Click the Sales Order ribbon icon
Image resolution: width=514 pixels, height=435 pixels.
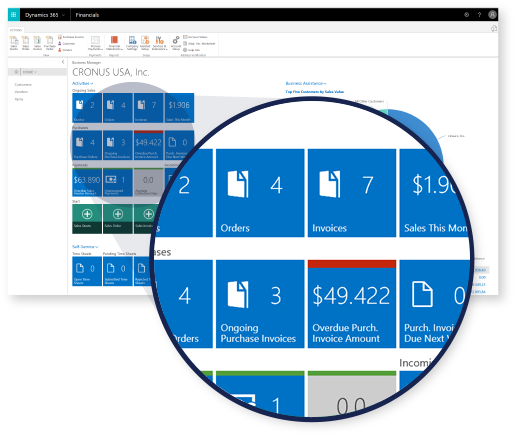pyautogui.click(x=26, y=43)
